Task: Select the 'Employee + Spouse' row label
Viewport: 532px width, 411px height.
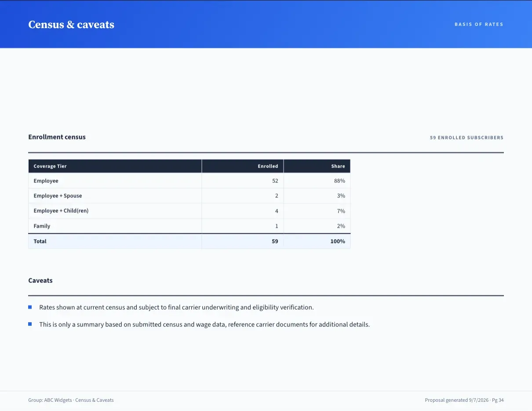Action: pos(58,196)
